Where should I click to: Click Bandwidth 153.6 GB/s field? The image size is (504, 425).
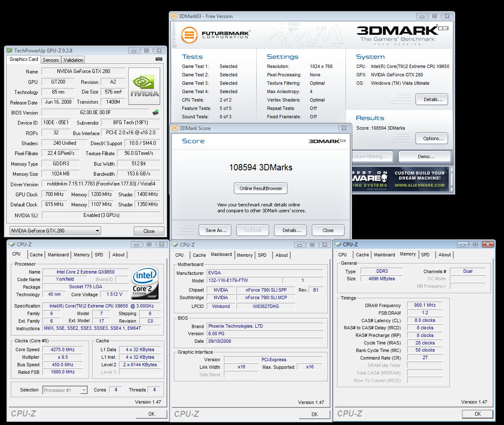coord(139,174)
